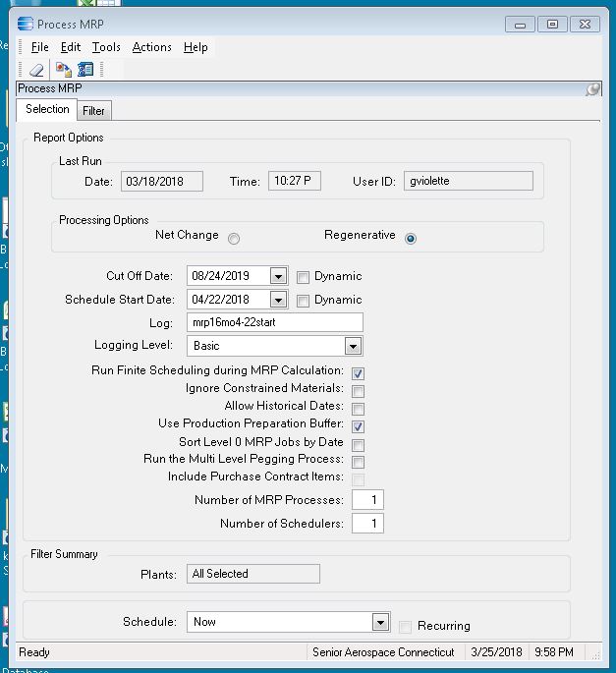Click the Log input field
Image resolution: width=616 pixels, height=673 pixels.
(275, 322)
